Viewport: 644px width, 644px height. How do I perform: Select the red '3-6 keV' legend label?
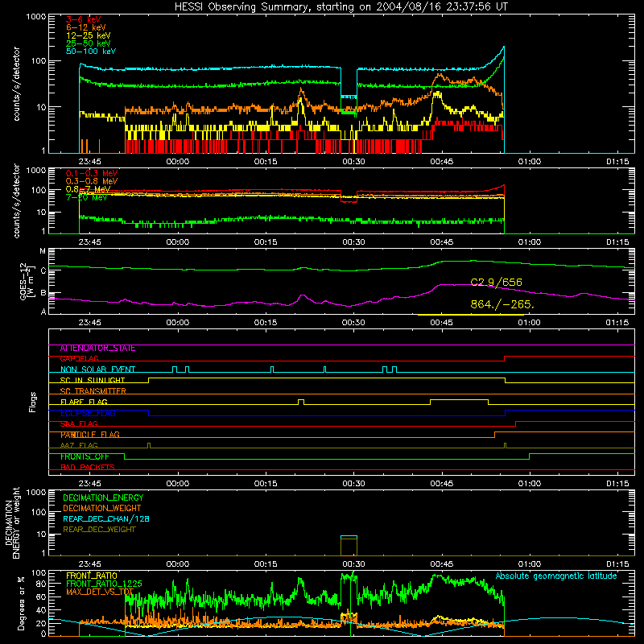coord(84,19)
